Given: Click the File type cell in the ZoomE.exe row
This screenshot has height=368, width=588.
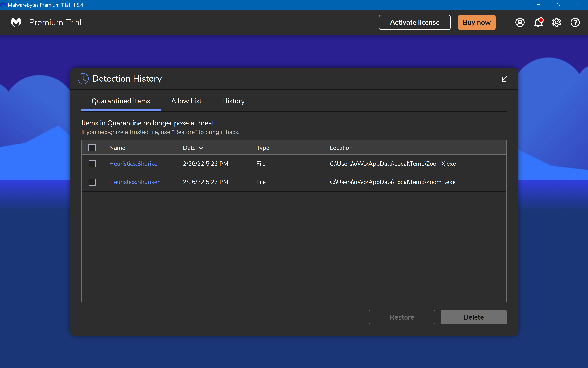Looking at the screenshot, I should pyautogui.click(x=261, y=182).
